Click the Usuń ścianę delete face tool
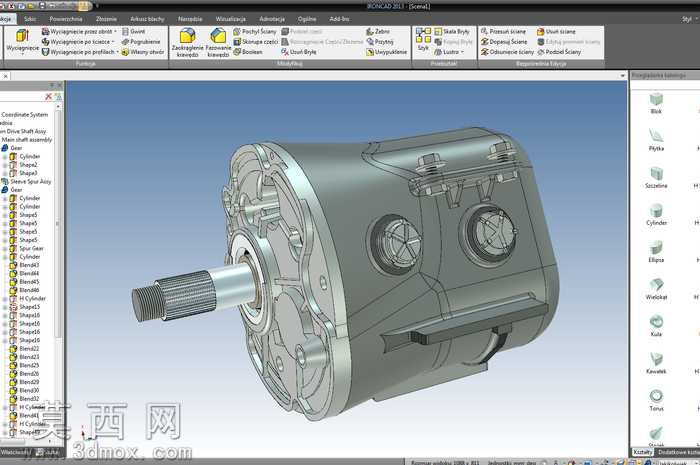700x465 pixels. 556,32
